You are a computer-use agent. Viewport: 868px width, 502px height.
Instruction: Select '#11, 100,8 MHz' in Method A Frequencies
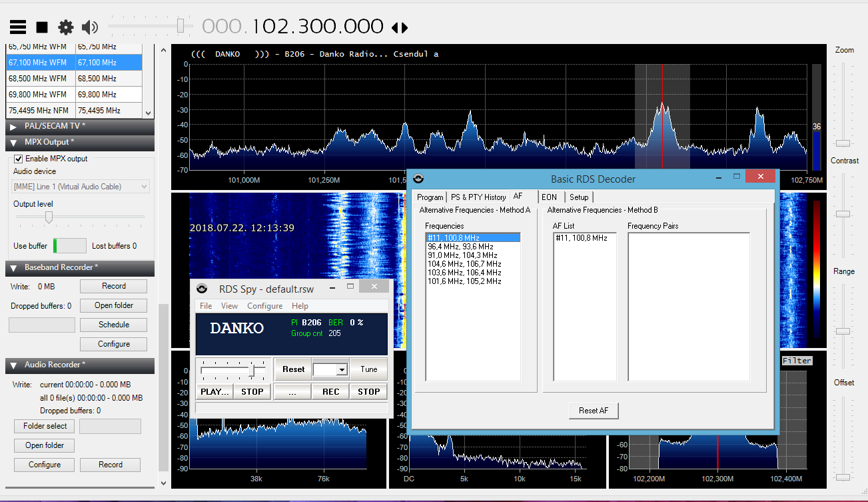(x=473, y=238)
